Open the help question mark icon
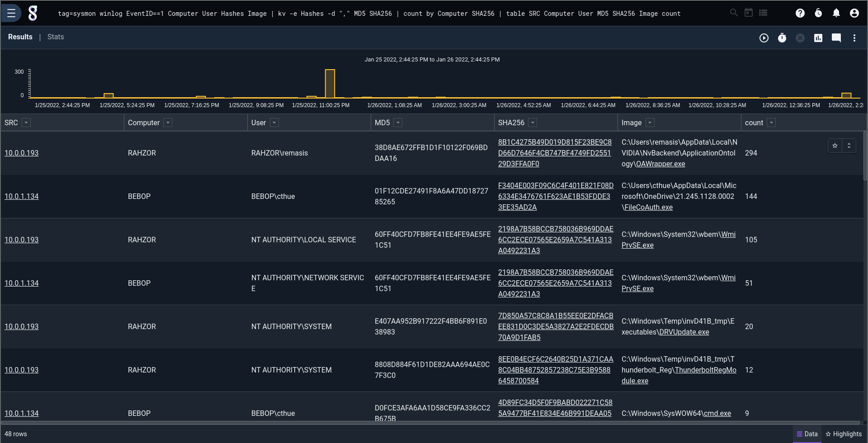Viewport: 868px width, 443px height. (800, 13)
